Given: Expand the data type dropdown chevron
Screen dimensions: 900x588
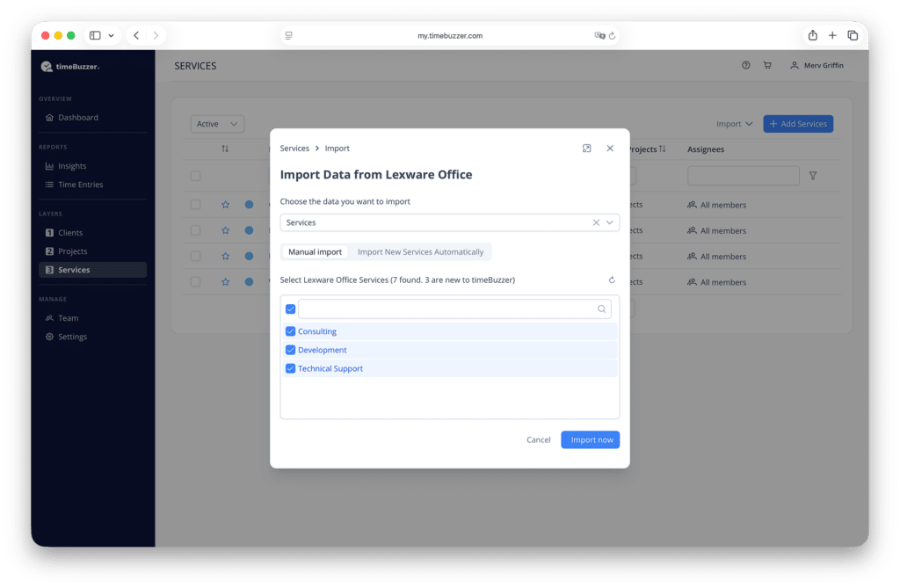Looking at the screenshot, I should tap(610, 222).
